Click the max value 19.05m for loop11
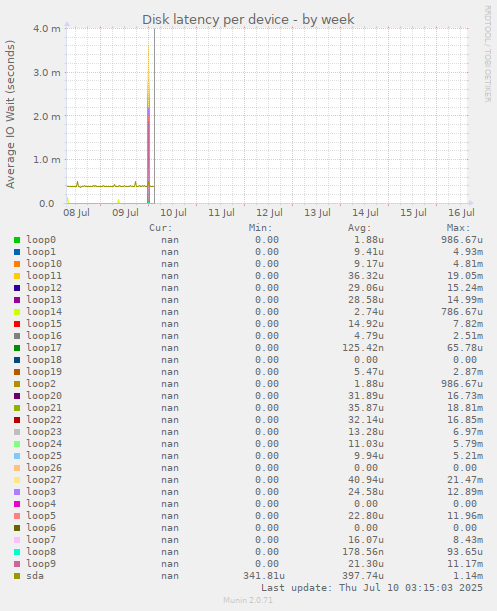Screen dimensions: 497x611 click(x=465, y=276)
